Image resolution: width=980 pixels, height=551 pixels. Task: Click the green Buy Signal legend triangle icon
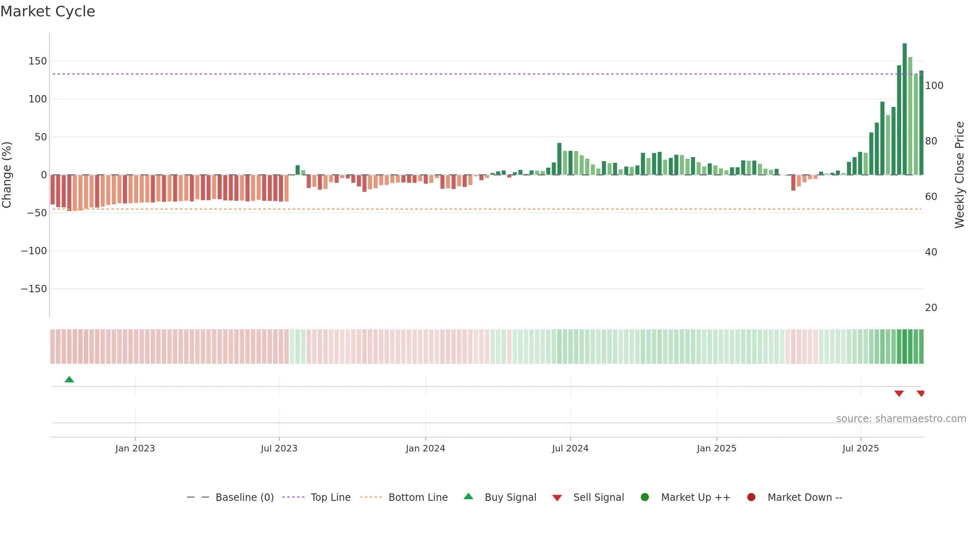(469, 496)
